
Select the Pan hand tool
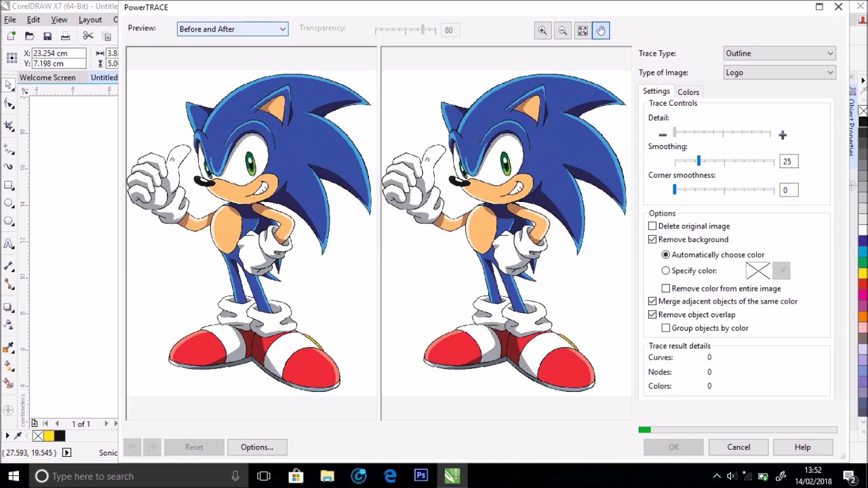tap(601, 30)
